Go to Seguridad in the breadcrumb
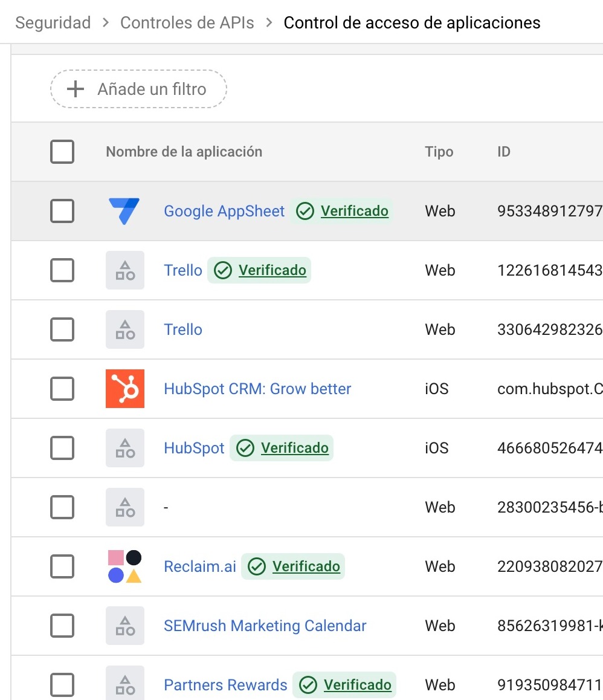 tap(53, 23)
